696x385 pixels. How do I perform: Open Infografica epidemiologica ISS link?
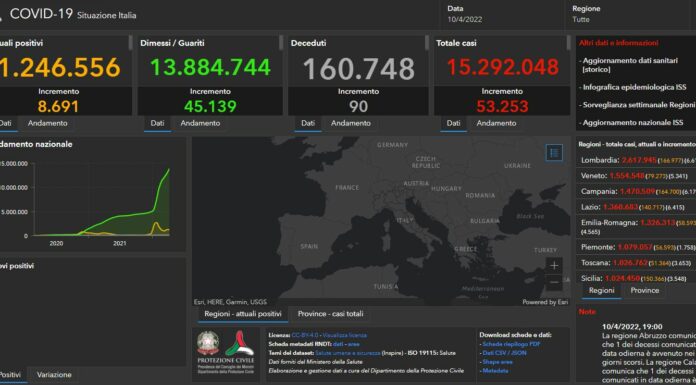coord(634,87)
